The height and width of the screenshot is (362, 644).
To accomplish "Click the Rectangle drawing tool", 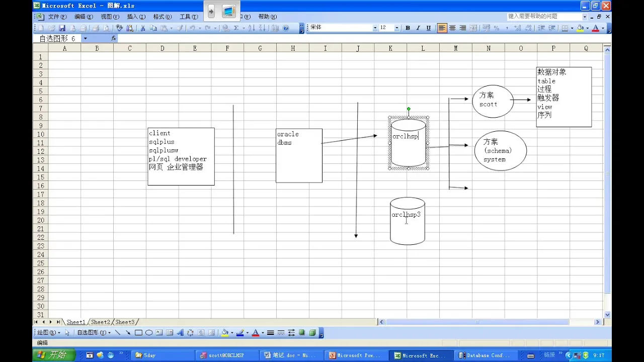I will [x=138, y=333].
